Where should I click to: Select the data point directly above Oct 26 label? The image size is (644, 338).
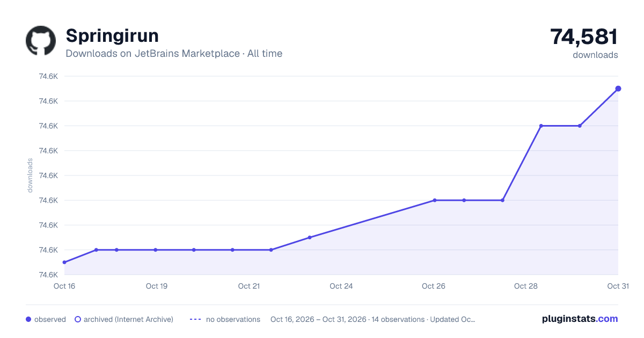(435, 200)
